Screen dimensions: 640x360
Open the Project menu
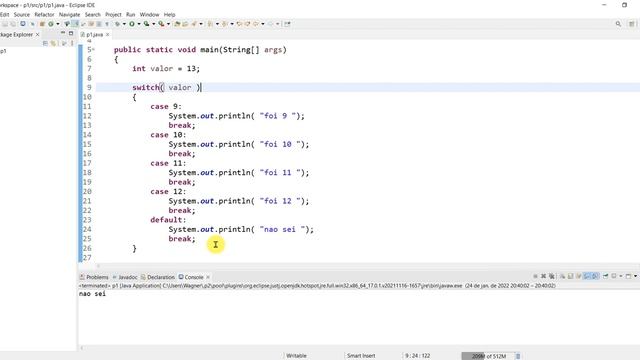(113, 14)
